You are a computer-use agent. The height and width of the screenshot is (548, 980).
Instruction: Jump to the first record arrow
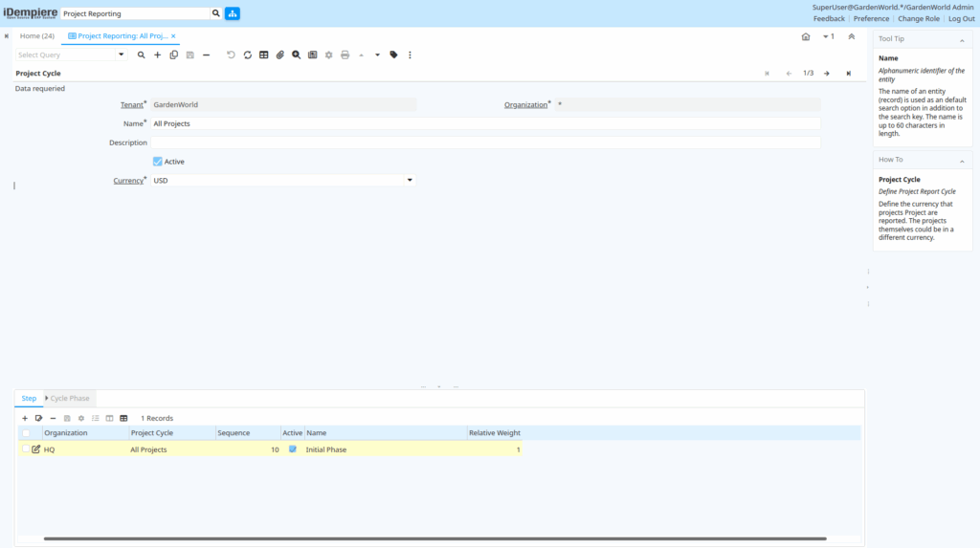[767, 73]
